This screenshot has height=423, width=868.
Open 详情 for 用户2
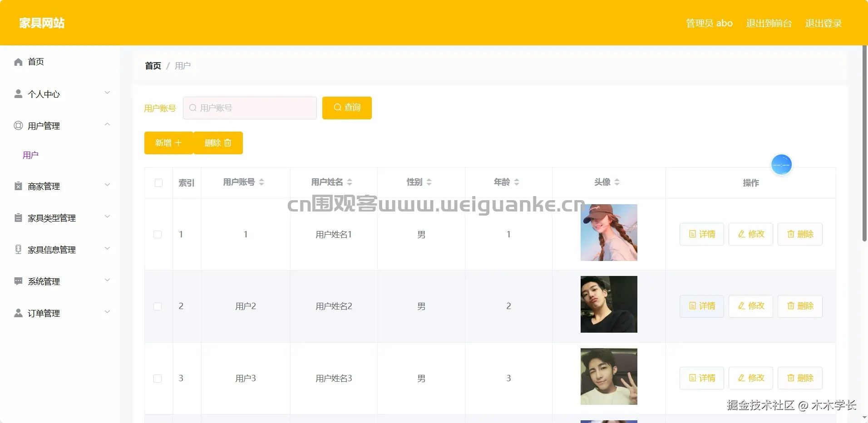(x=702, y=306)
